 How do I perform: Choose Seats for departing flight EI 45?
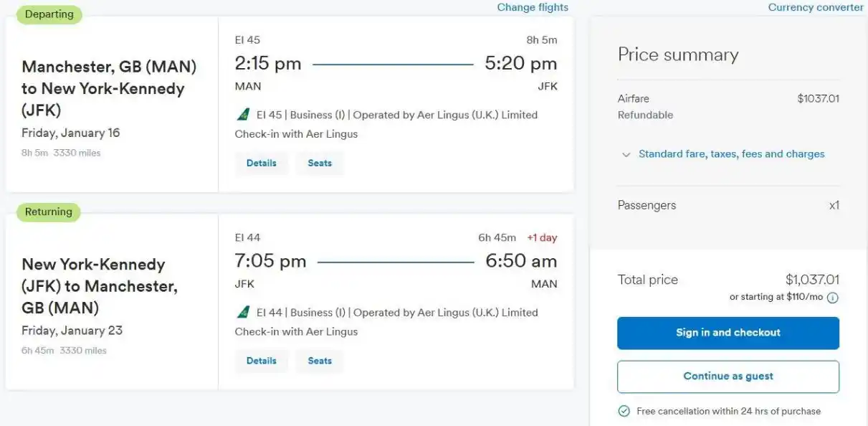(x=320, y=163)
